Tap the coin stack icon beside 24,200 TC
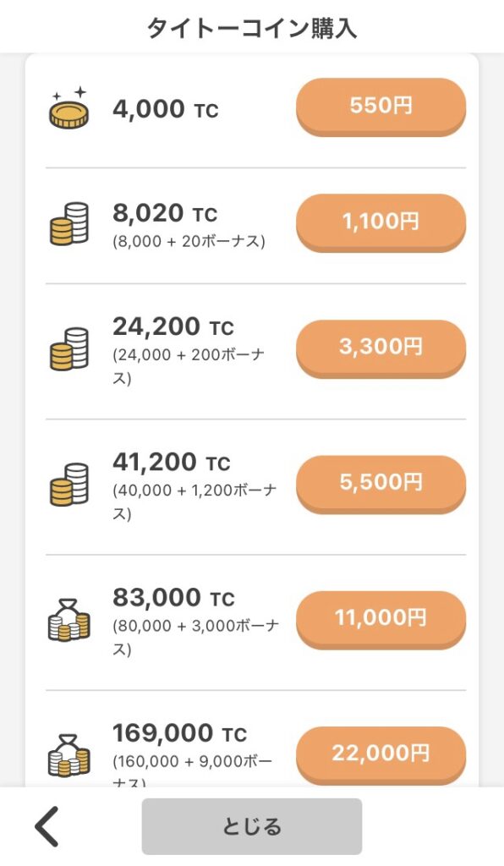The image size is (504, 866). 69,349
